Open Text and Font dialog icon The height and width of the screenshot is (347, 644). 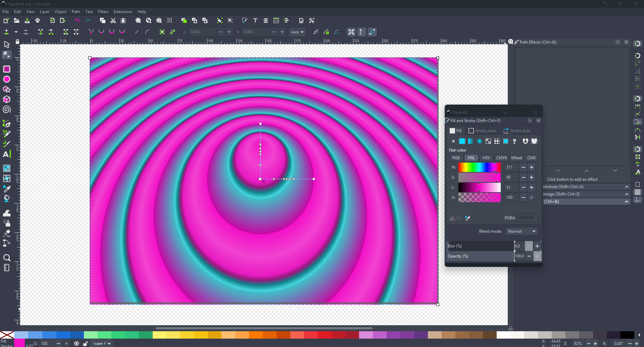(255, 21)
